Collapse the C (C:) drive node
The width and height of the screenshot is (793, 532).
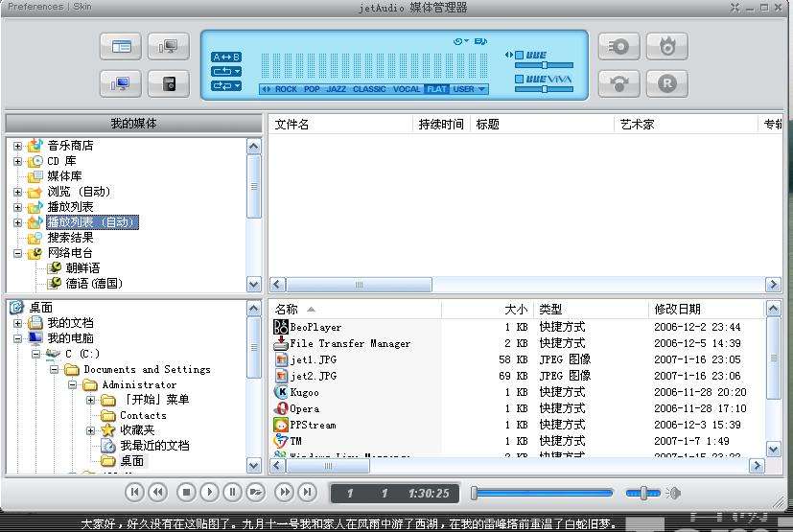35,354
